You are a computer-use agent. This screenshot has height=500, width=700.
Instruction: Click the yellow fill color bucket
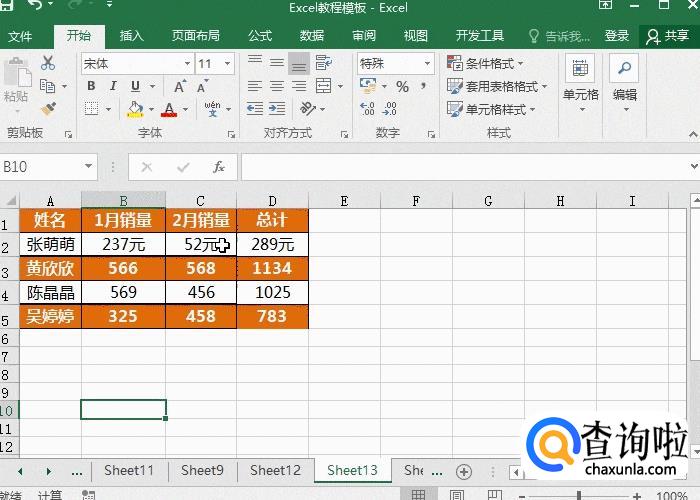click(135, 109)
